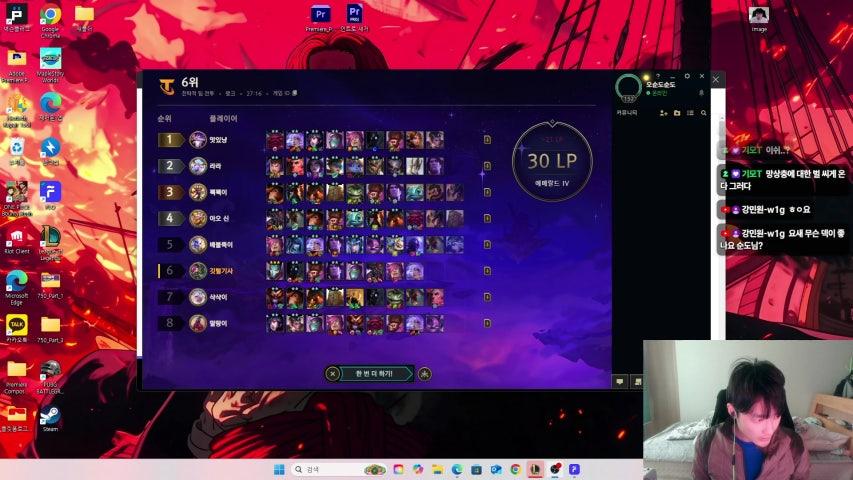Open the Windows Start menu
The image size is (853, 480).
coord(279,469)
